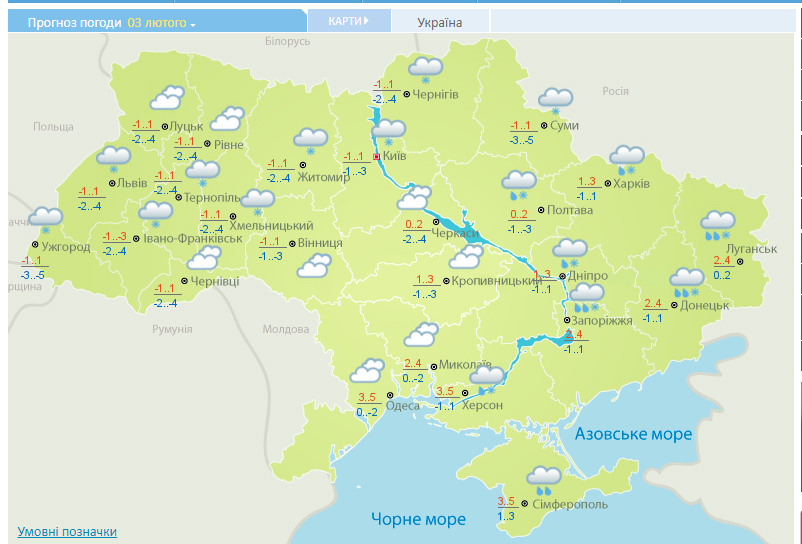This screenshot has height=544, width=802.
Task: Click the cloudy icon above Кропивницький
Action: (x=466, y=257)
